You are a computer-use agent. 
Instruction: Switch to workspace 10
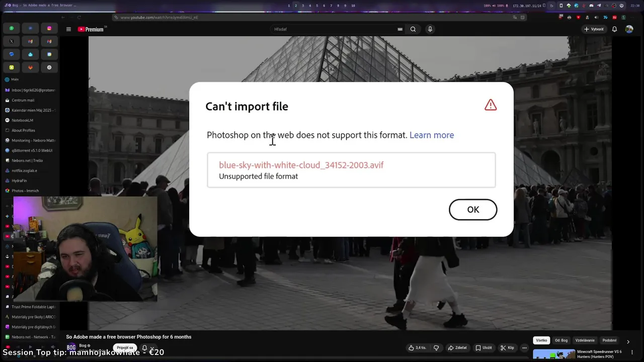353,6
